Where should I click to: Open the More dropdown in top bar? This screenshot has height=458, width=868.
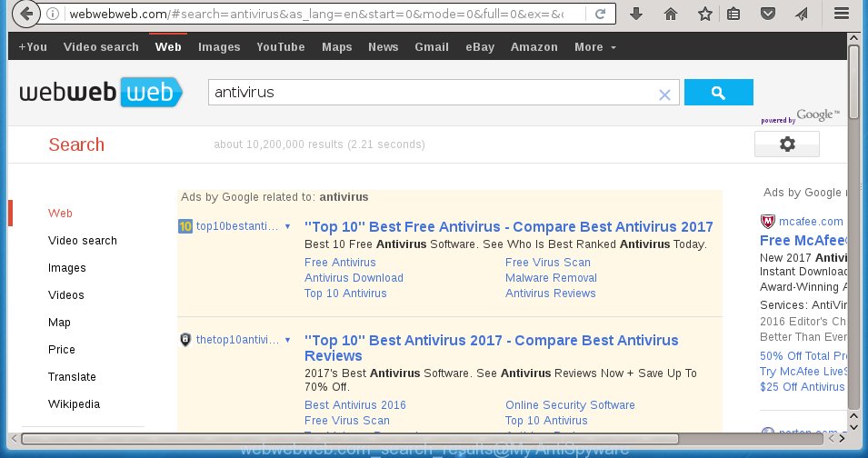[595, 47]
